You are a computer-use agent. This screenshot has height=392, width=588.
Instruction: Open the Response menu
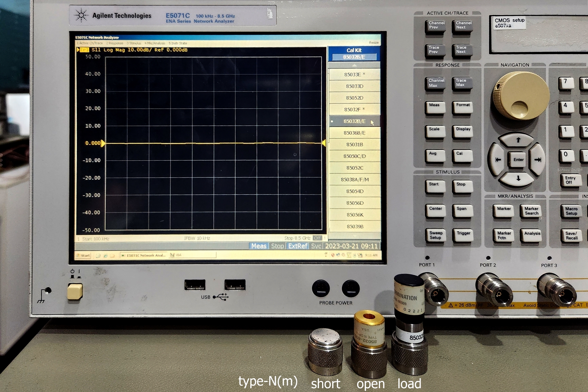[x=115, y=43]
